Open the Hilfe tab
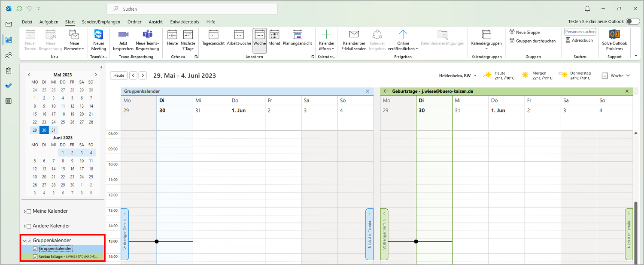644x265 pixels. [211, 22]
